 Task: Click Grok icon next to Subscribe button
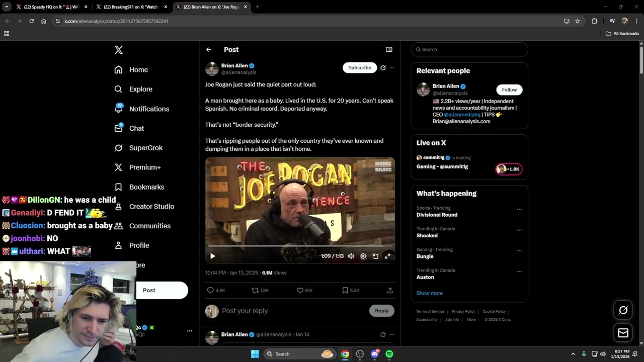[x=383, y=67]
